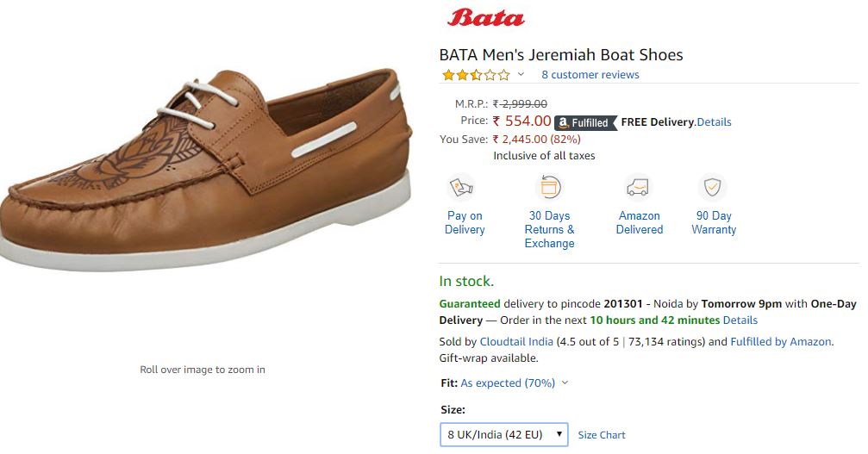
Task: Click the star rating icons
Action: [x=475, y=75]
